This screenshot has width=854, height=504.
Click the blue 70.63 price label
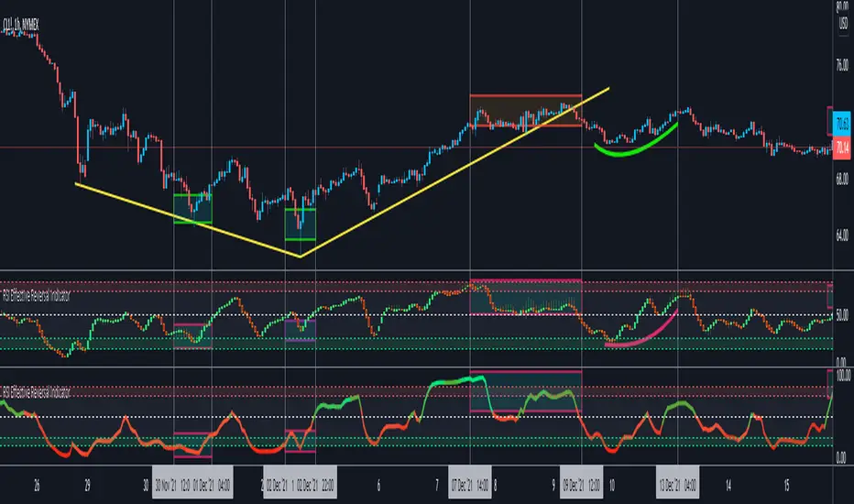842,124
